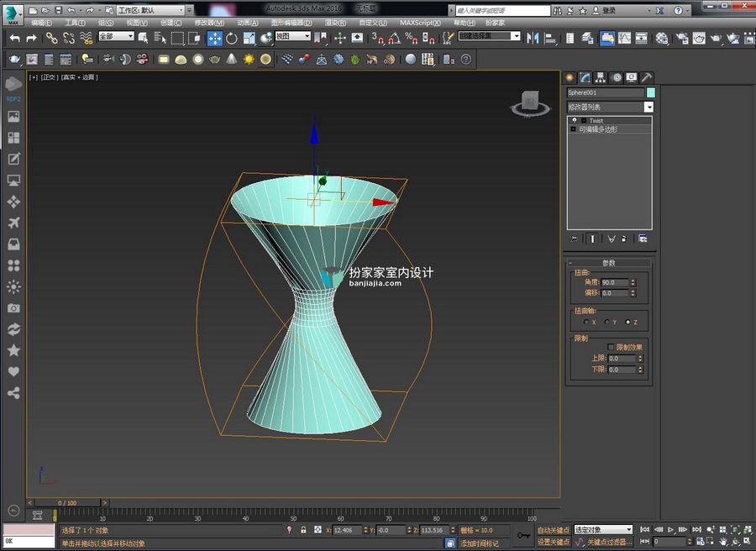Viewport: 756px width, 551px height.
Task: Open the 帮助(H) menu
Action: pos(465,23)
